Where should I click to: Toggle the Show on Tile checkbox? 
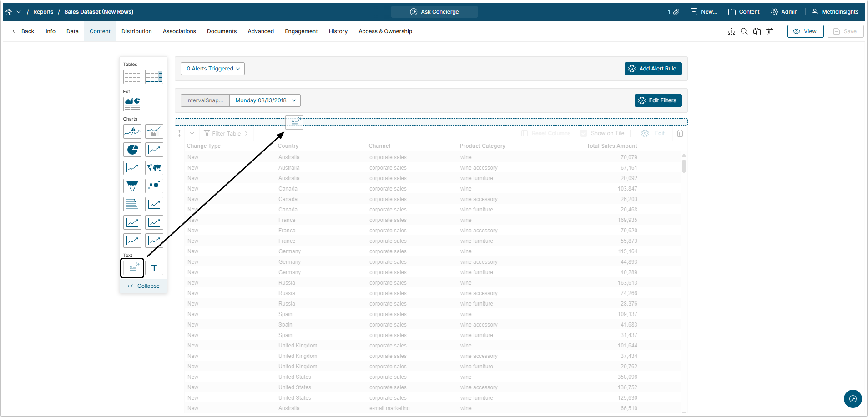[x=584, y=133]
